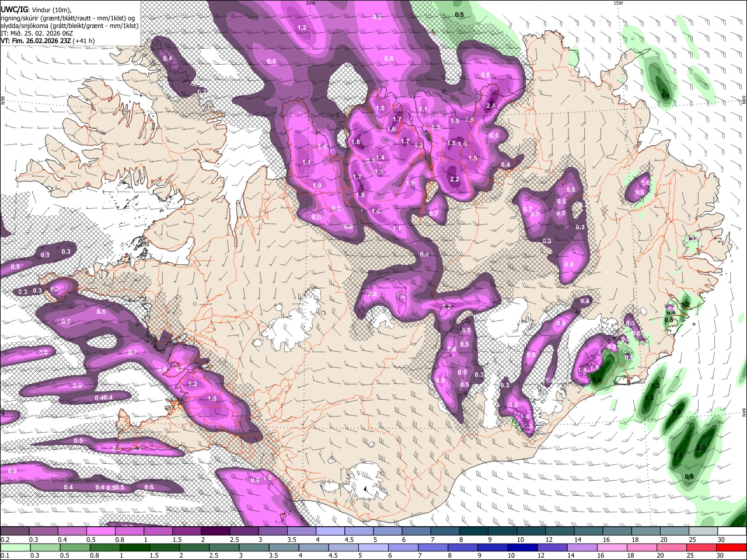Click the 'IT: Mið. 25. 02. 2026 06Z' initialization time
The height and width of the screenshot is (560, 747).
pyautogui.click(x=37, y=33)
